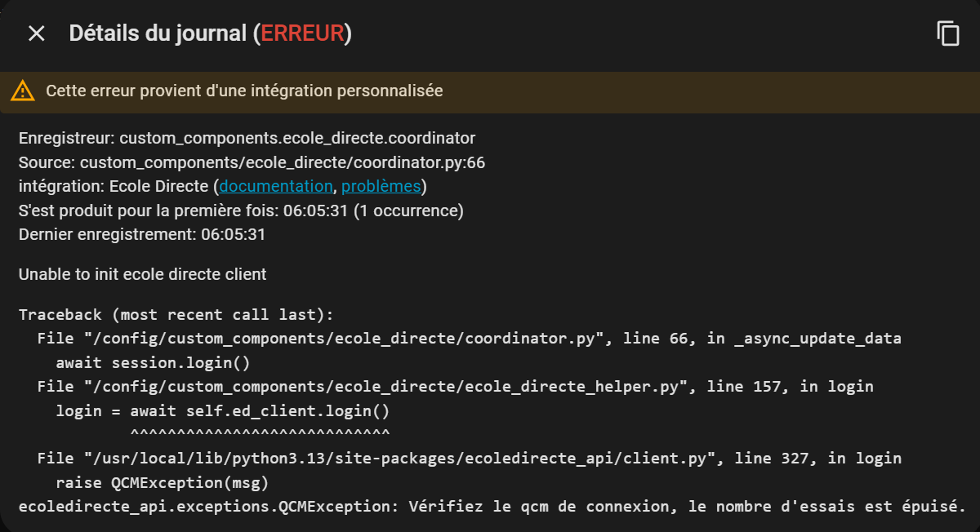This screenshot has width=980, height=532.
Task: Click the coordinator.py line 66 traceback entry
Action: pos(469,338)
